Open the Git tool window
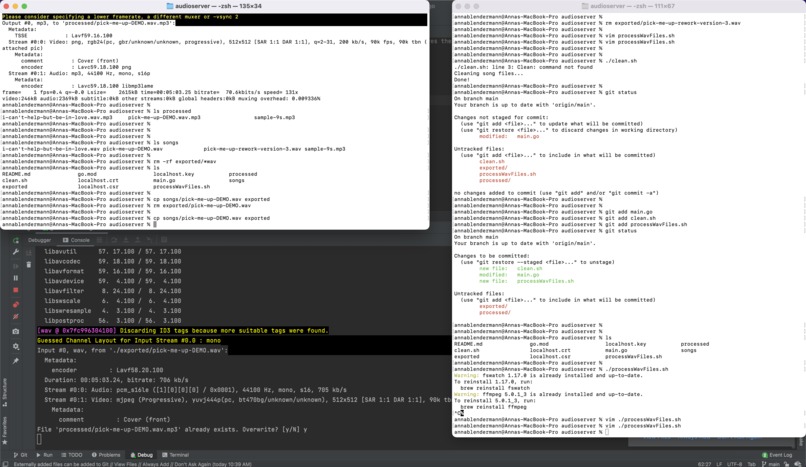This screenshot has height=467, width=806. click(x=21, y=455)
